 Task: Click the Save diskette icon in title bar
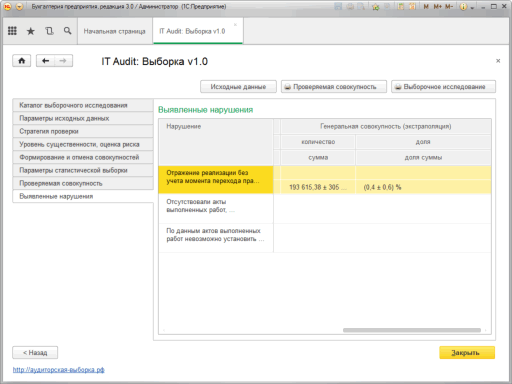tap(338, 6)
